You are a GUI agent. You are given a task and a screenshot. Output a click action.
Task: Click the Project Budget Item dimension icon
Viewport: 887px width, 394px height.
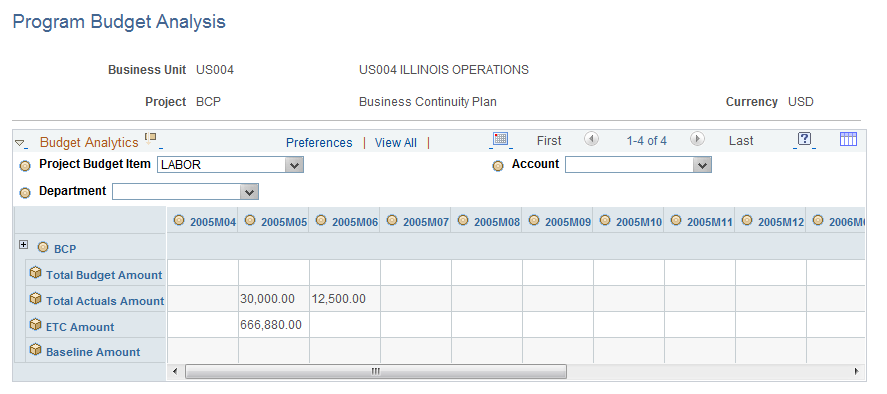coord(25,166)
